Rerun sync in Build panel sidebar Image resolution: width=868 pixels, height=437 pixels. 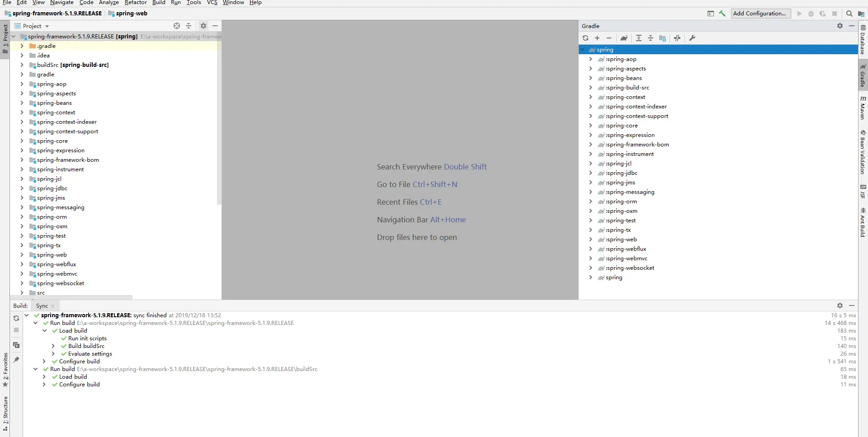(x=16, y=318)
